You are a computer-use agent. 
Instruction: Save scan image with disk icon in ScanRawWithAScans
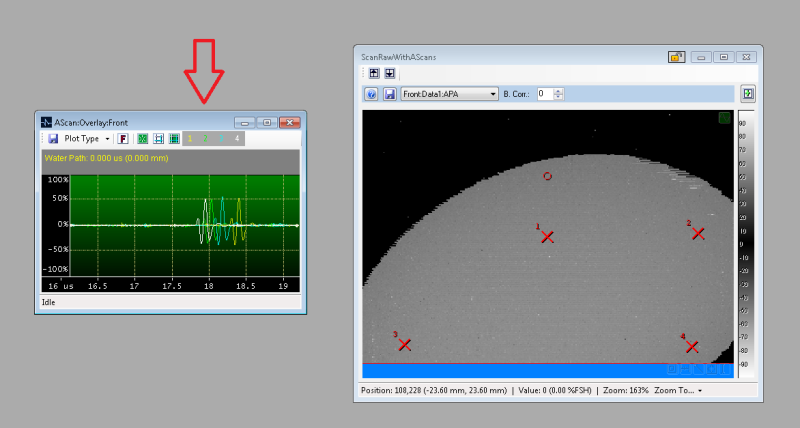(x=390, y=94)
